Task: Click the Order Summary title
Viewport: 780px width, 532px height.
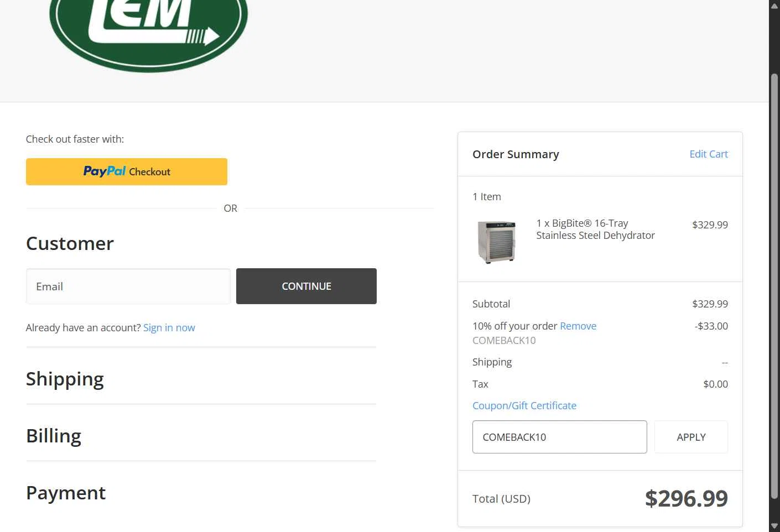Action: click(x=516, y=154)
